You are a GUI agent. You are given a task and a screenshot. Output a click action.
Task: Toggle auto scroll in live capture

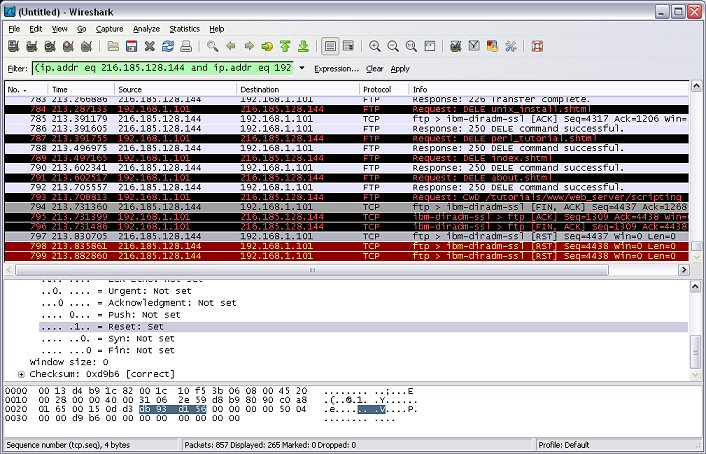348,46
